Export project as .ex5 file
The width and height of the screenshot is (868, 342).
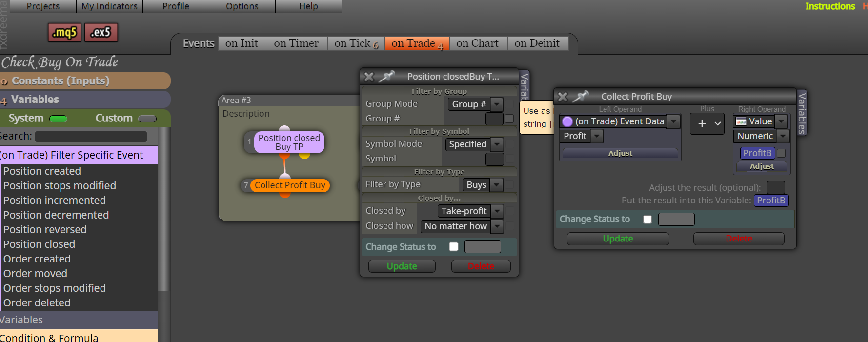coord(101,33)
